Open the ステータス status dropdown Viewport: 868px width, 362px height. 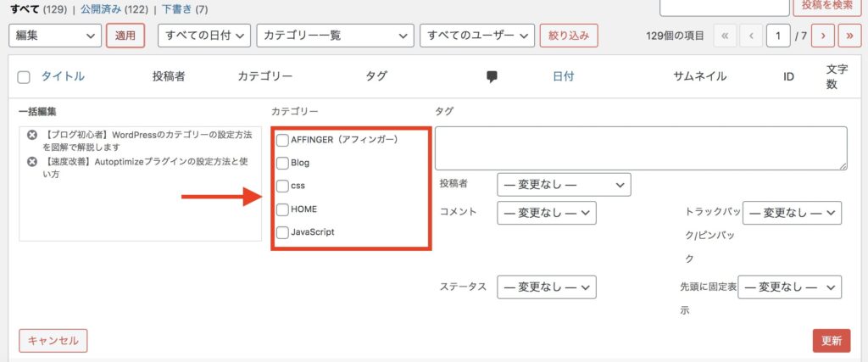[x=547, y=287]
